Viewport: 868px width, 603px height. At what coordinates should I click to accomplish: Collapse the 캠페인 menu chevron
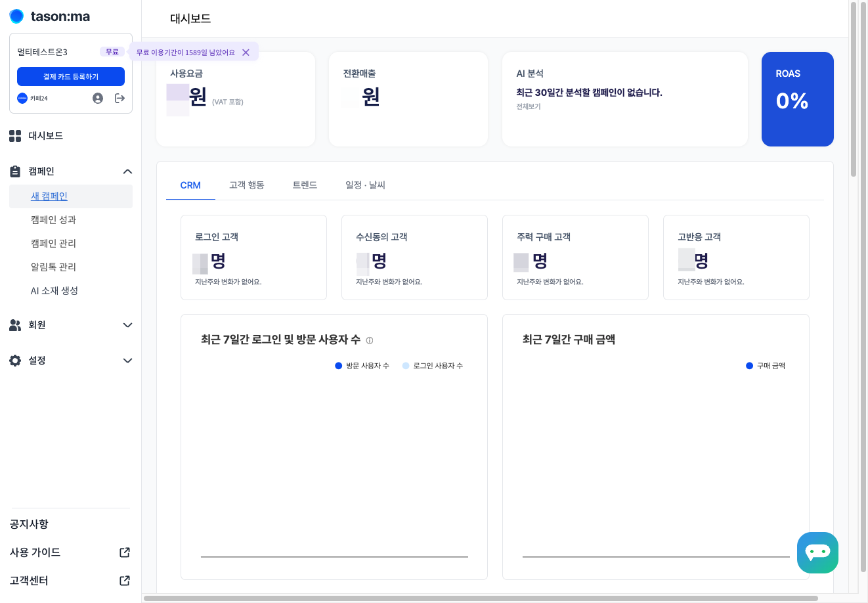click(127, 171)
